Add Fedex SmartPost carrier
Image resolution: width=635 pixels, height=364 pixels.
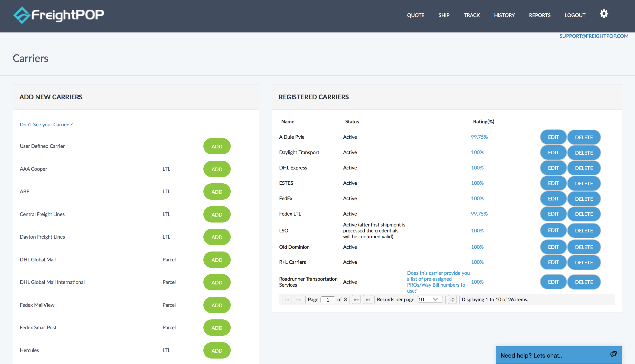[x=217, y=328]
